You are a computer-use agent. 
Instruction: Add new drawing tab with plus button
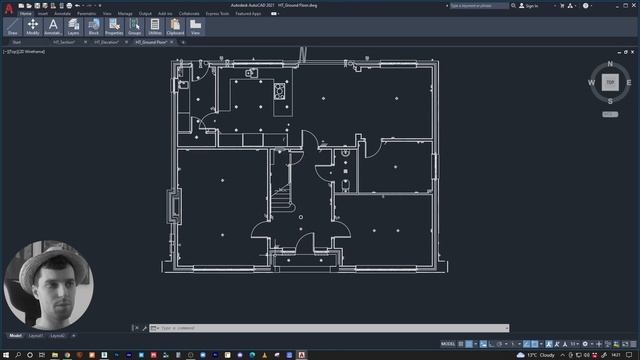point(183,42)
